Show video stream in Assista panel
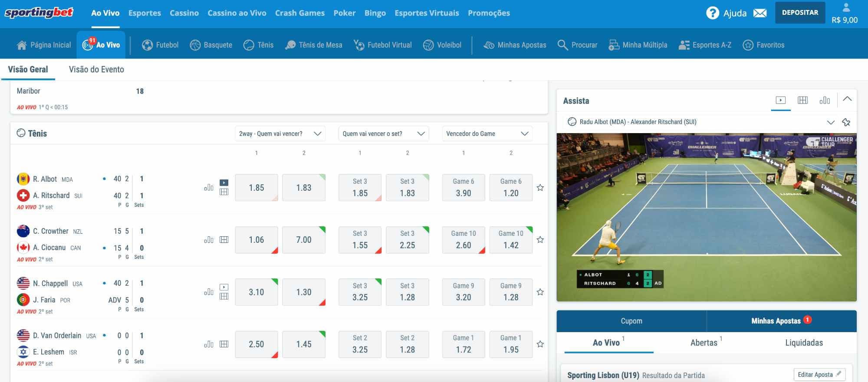 coord(781,100)
